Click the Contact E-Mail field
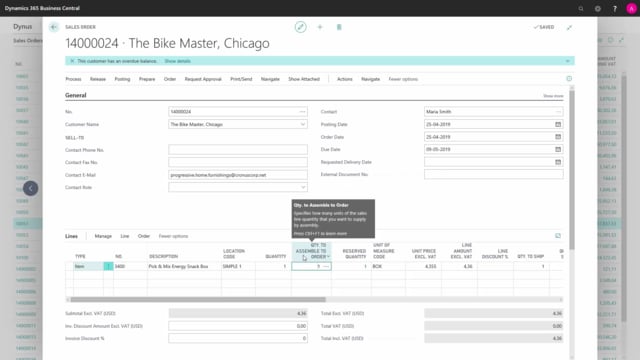This screenshot has height=360, width=640. point(238,175)
